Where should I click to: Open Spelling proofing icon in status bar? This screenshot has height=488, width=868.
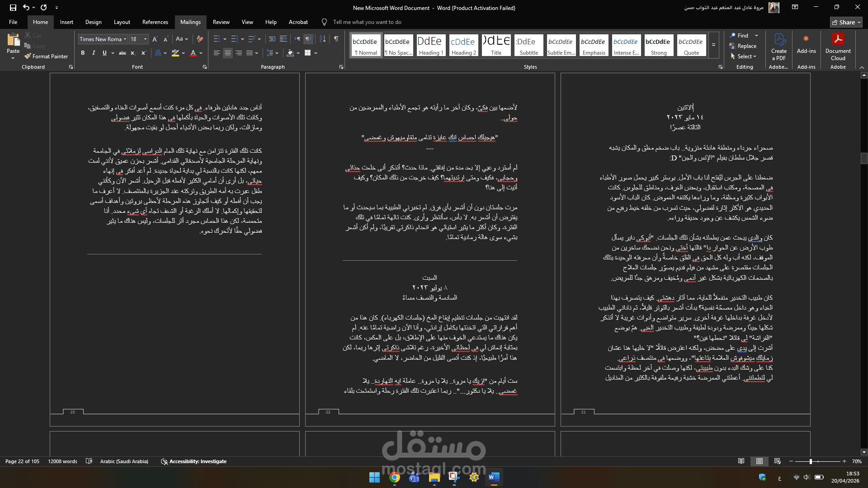[x=89, y=461]
